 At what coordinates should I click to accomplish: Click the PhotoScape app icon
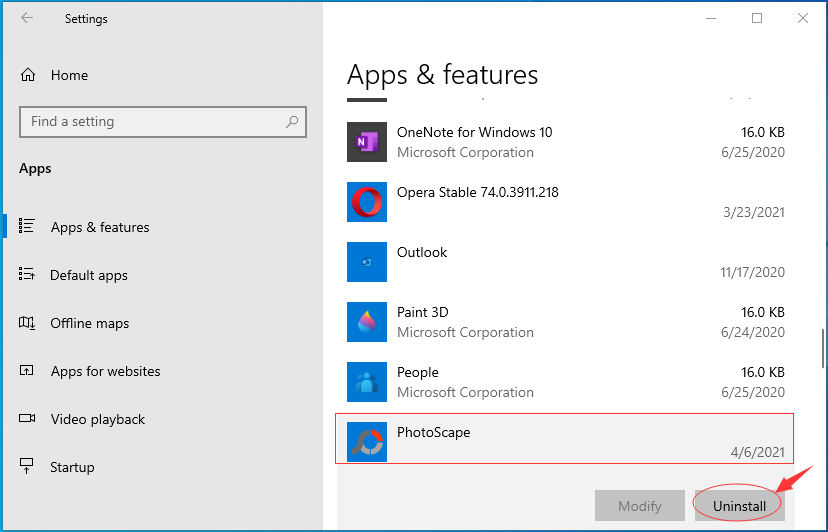click(x=366, y=442)
